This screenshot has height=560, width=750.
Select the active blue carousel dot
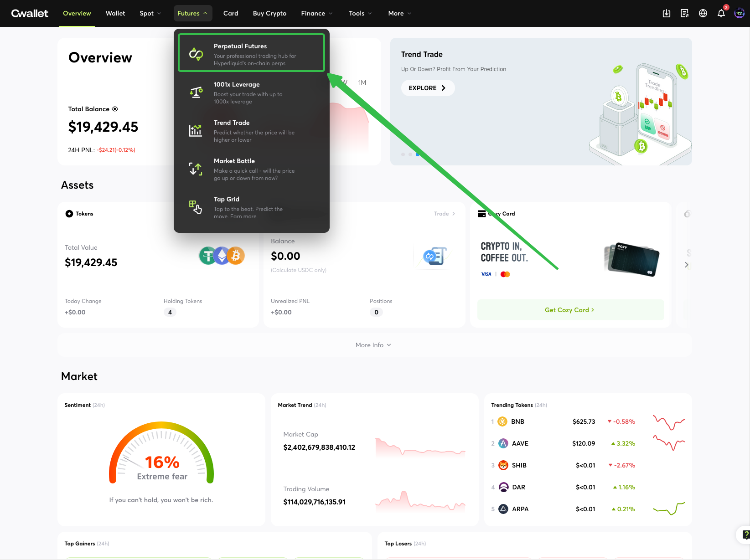click(417, 154)
